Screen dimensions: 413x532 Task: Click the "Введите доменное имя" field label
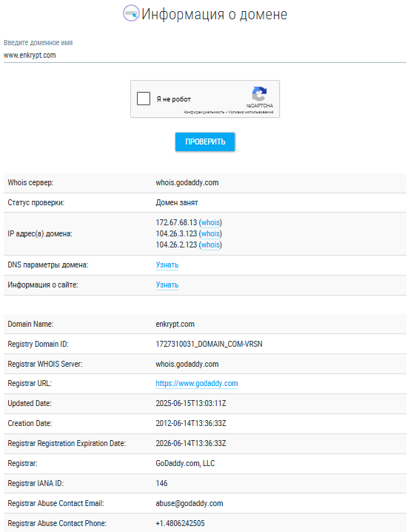pyautogui.click(x=38, y=43)
